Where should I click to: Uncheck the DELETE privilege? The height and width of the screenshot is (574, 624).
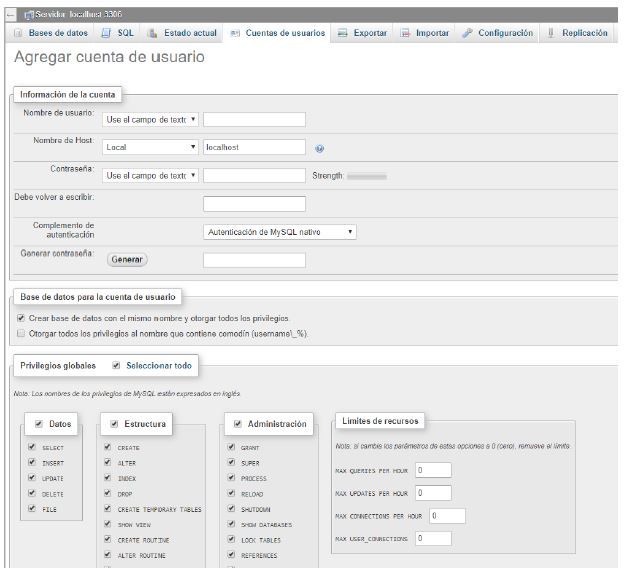32,493
